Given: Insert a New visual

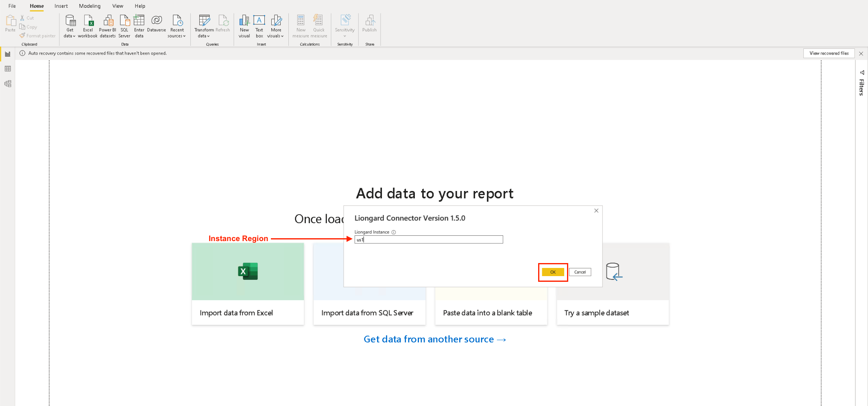Looking at the screenshot, I should click(244, 26).
